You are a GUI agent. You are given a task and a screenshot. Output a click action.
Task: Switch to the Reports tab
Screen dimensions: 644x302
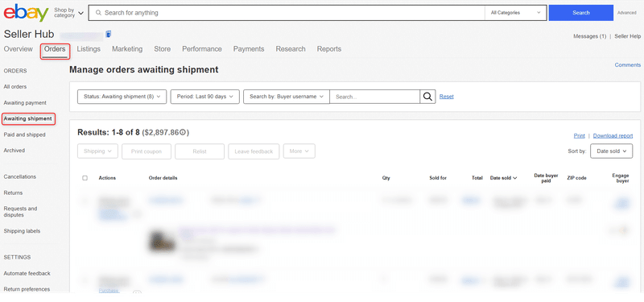pyautogui.click(x=329, y=49)
